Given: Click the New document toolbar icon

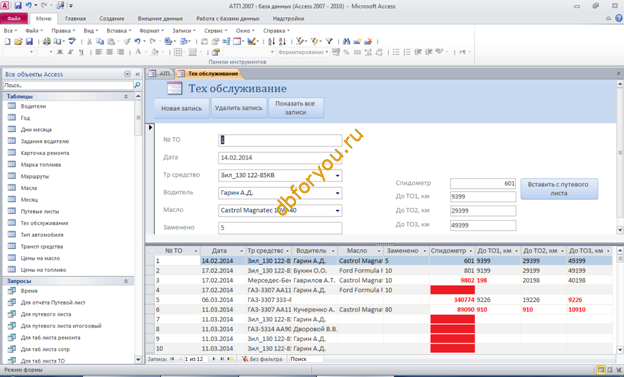Looking at the screenshot, I should (7, 41).
